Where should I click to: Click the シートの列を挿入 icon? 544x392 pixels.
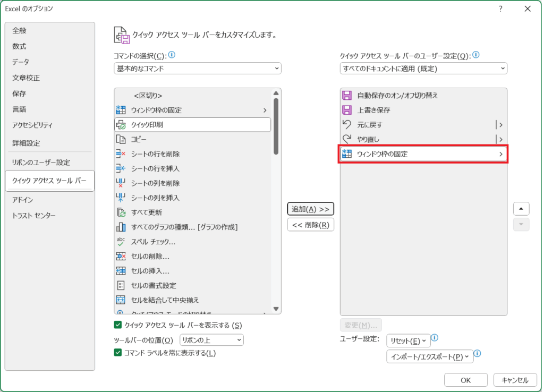pyautogui.click(x=121, y=198)
